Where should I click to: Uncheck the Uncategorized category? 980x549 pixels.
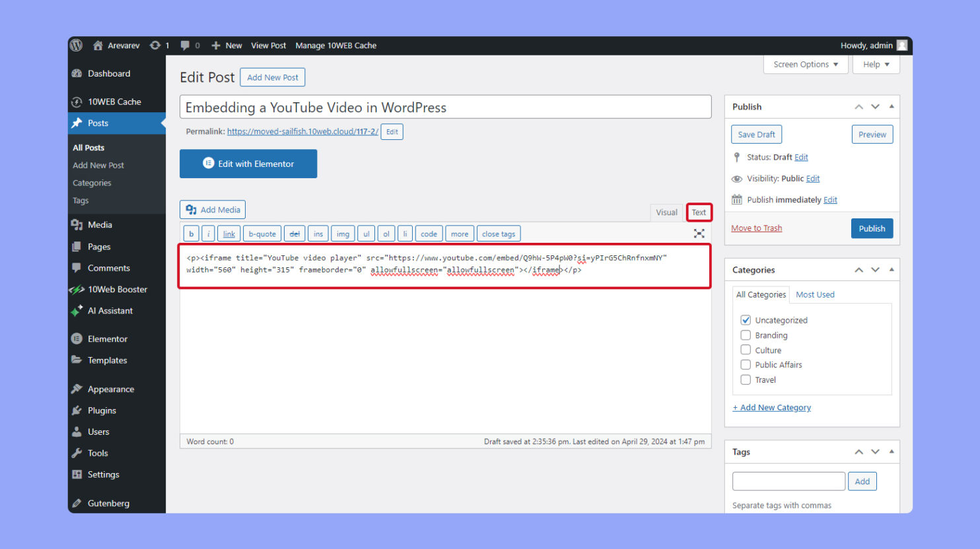click(x=746, y=319)
